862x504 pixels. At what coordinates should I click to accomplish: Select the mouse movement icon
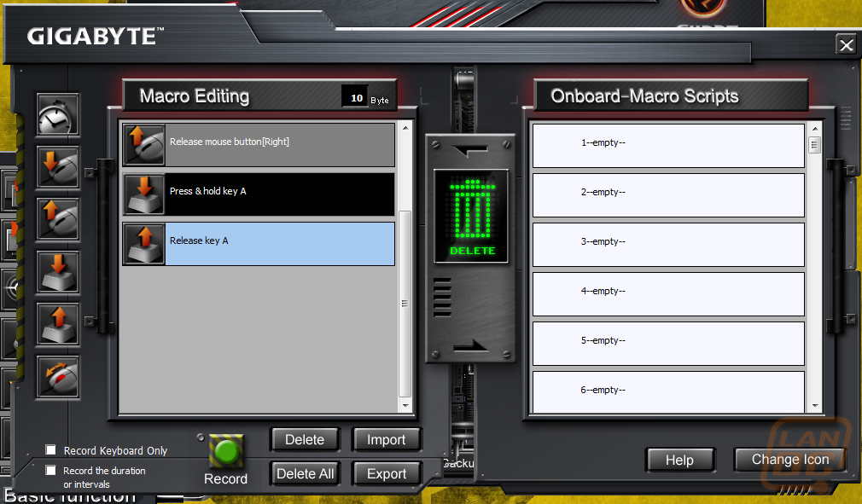(x=57, y=378)
